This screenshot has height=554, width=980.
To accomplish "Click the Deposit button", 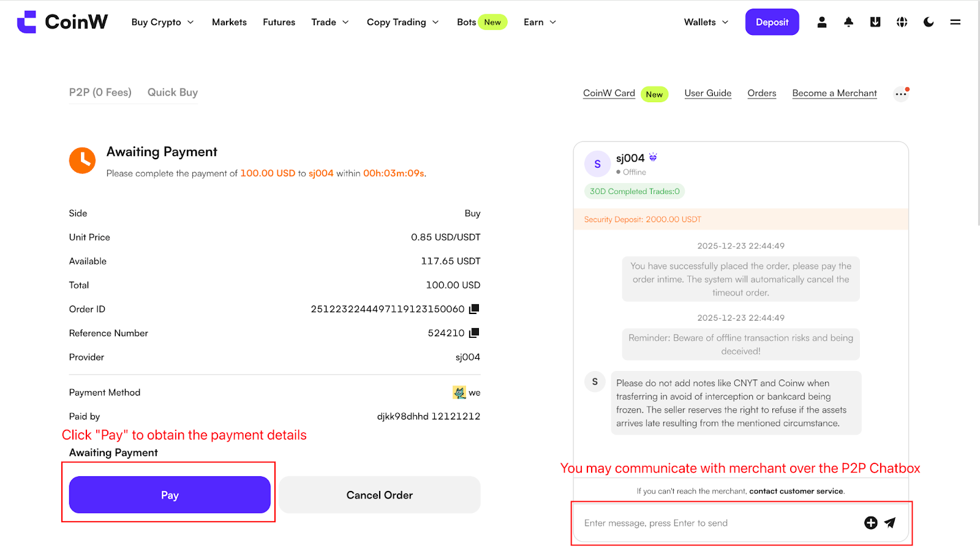I will click(772, 22).
